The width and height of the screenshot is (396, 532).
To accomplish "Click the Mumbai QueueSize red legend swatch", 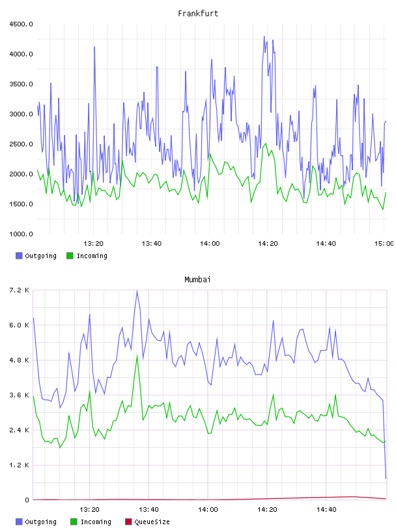I will point(128,522).
